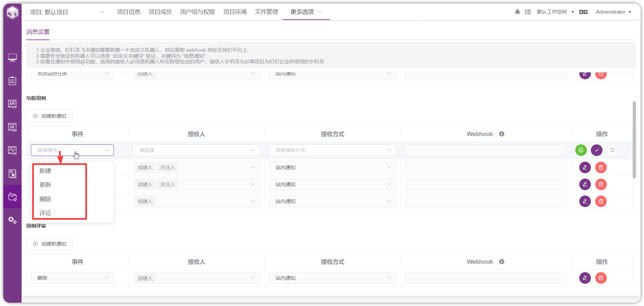This screenshot has height=306, width=644.
Task: Collapse the 选择事件 event dropdown
Action: [72, 150]
